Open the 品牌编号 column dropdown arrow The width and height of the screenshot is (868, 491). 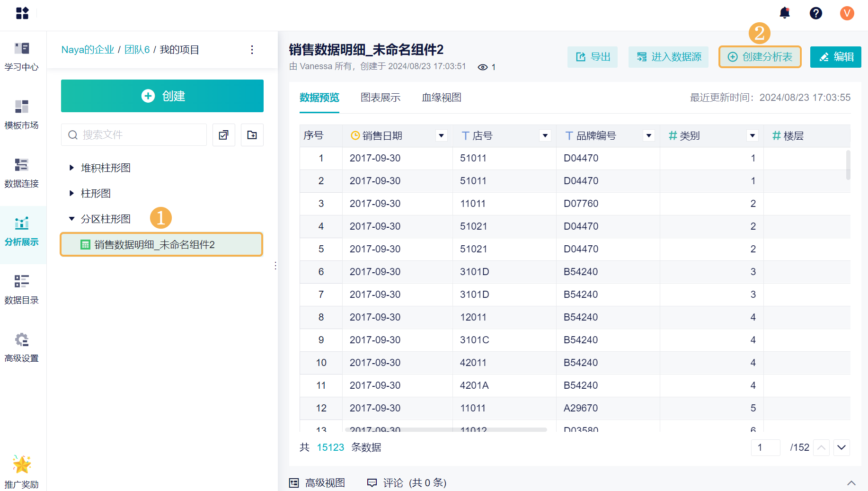click(x=648, y=136)
